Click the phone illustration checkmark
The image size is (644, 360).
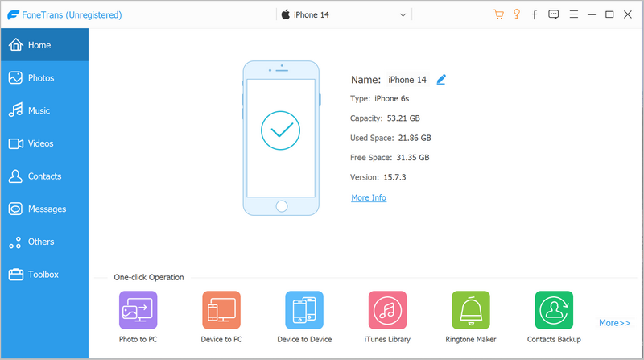pos(280,130)
